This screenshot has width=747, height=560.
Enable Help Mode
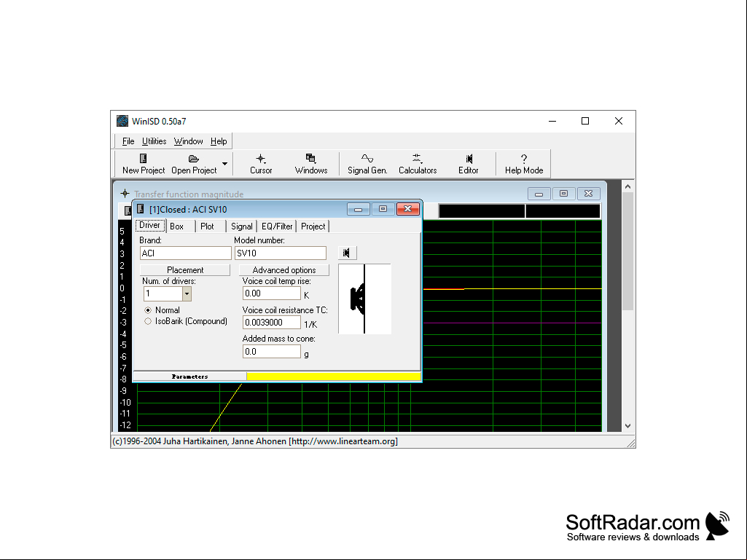(523, 164)
